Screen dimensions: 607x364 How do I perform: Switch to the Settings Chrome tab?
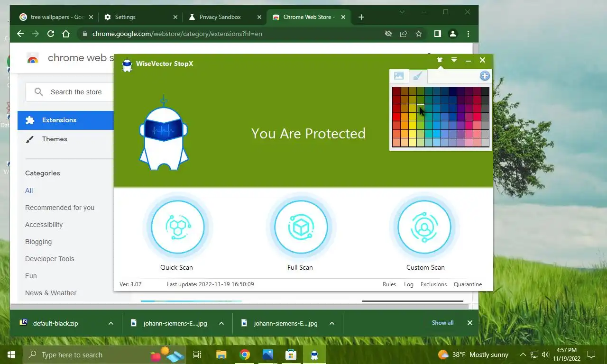pyautogui.click(x=140, y=17)
